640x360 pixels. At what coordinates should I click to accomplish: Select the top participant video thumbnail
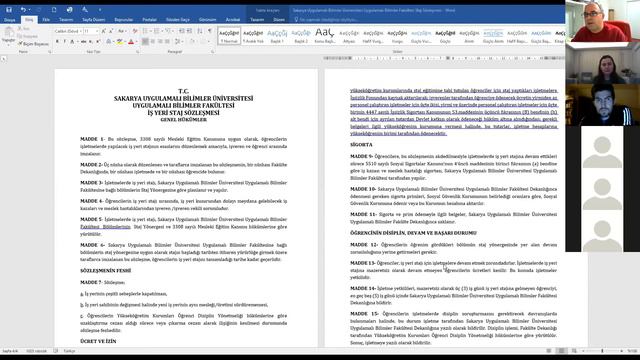(602, 21)
